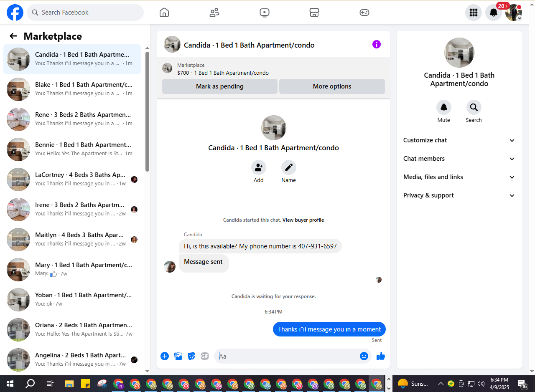
Task: Open Candida's conversation in the list
Action: click(x=72, y=59)
